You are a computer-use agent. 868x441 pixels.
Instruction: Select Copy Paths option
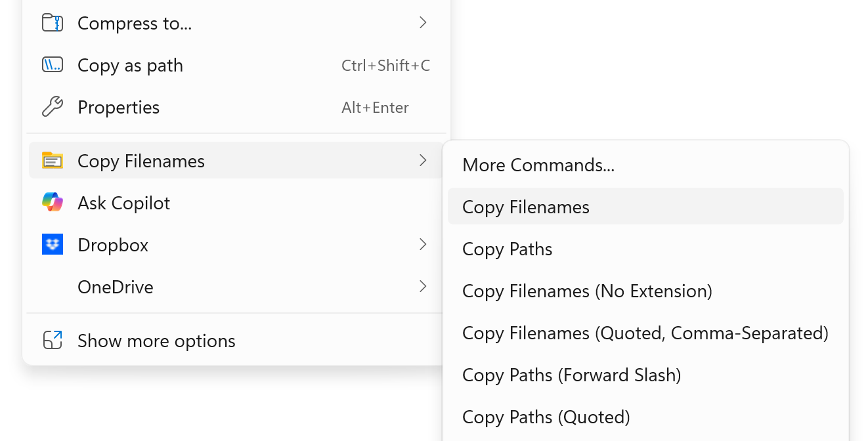click(507, 249)
